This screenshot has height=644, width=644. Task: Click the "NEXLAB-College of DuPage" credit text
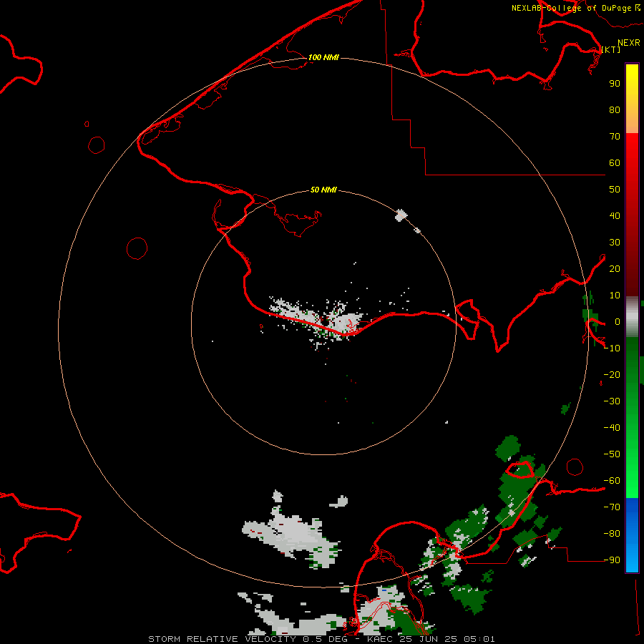571,8
